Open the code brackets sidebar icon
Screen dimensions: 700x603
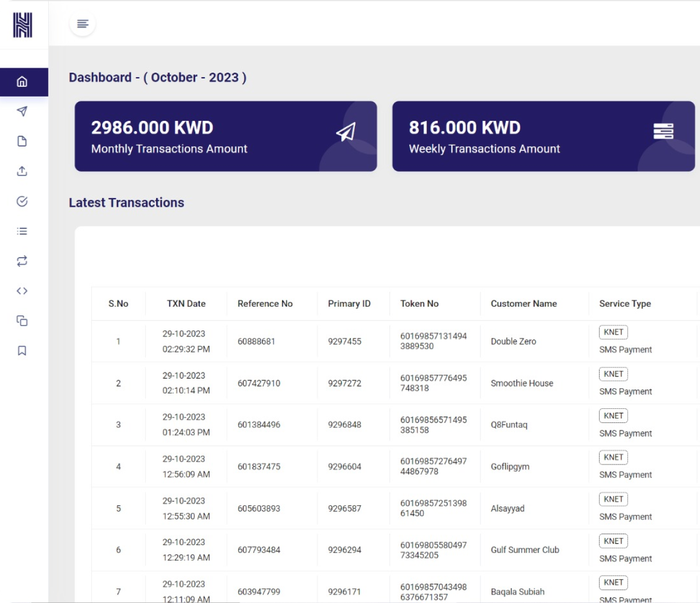22,291
